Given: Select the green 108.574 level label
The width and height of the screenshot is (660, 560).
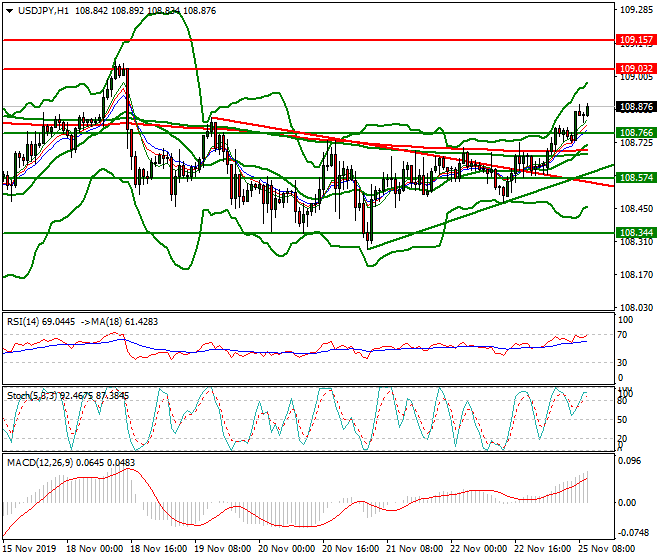Looking at the screenshot, I should coord(636,178).
